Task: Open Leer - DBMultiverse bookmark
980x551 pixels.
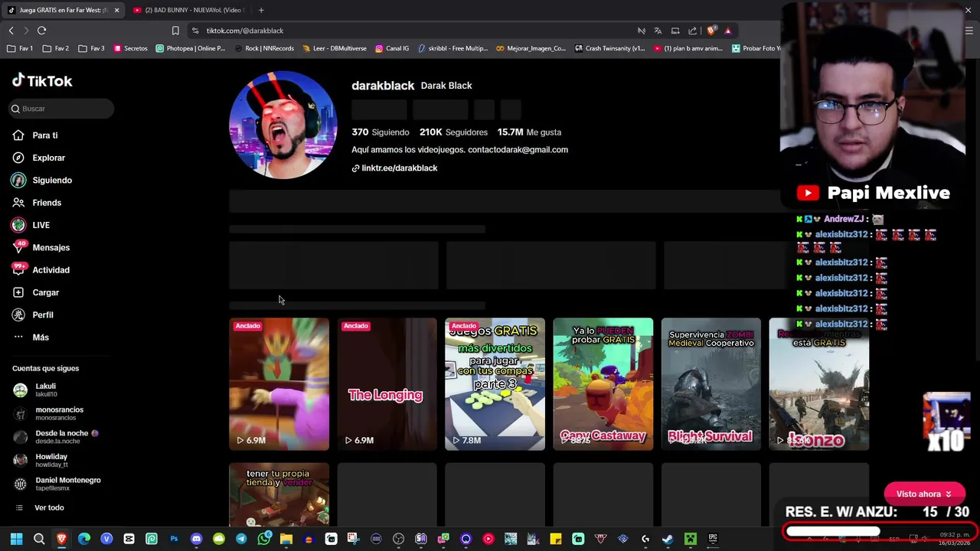Action: (x=335, y=48)
